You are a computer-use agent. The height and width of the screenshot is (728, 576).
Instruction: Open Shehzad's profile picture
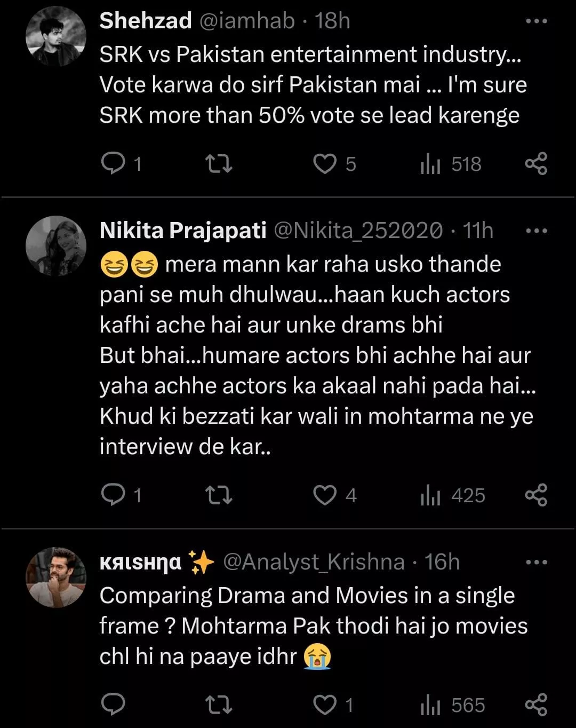pos(56,36)
